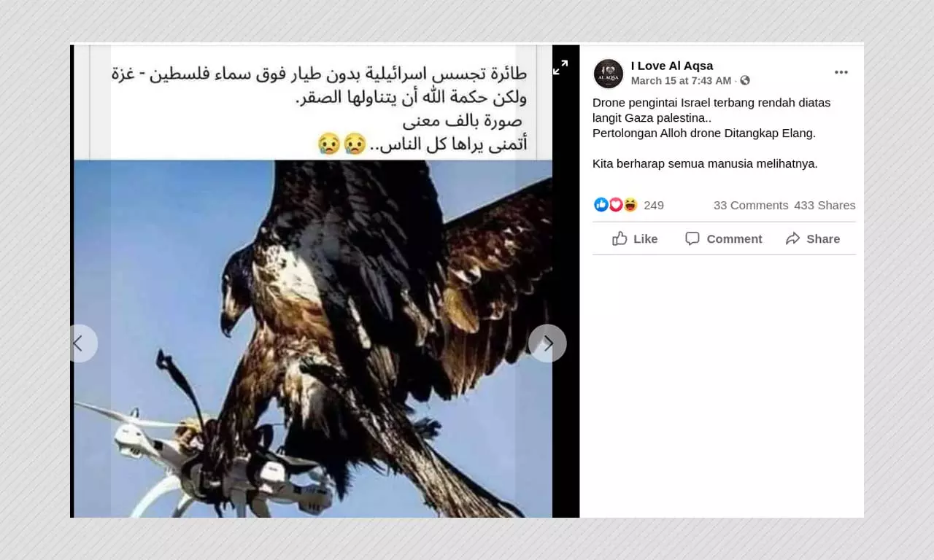Open I Love Al Aqsa profile picture
The height and width of the screenshot is (560, 934).
tap(609, 73)
